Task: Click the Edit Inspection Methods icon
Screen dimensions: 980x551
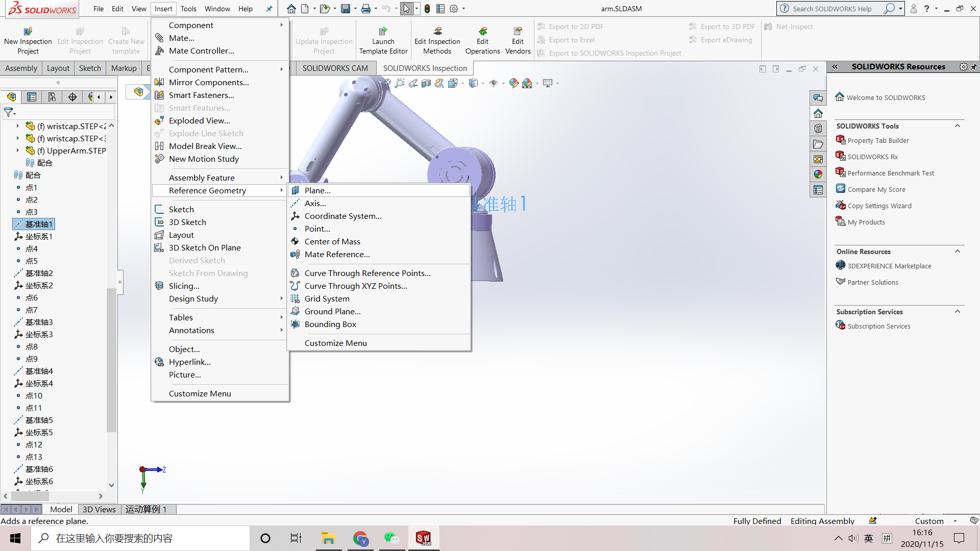Action: pyautogui.click(x=437, y=32)
